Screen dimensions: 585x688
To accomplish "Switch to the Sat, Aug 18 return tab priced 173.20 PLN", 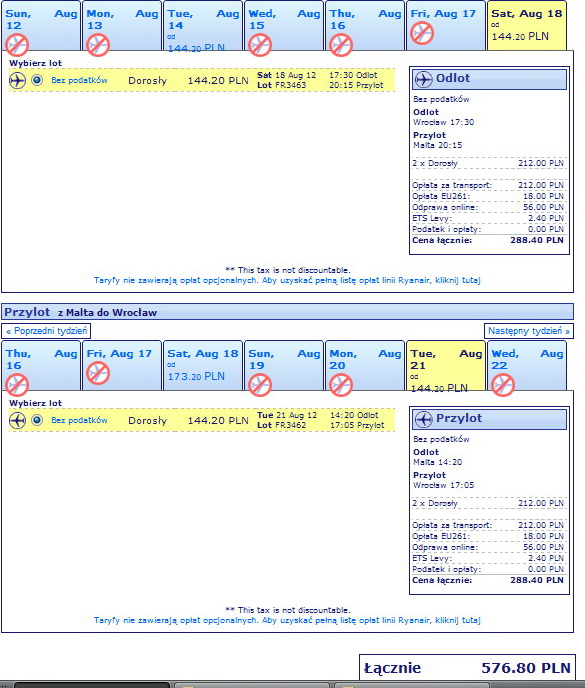I will (x=203, y=366).
